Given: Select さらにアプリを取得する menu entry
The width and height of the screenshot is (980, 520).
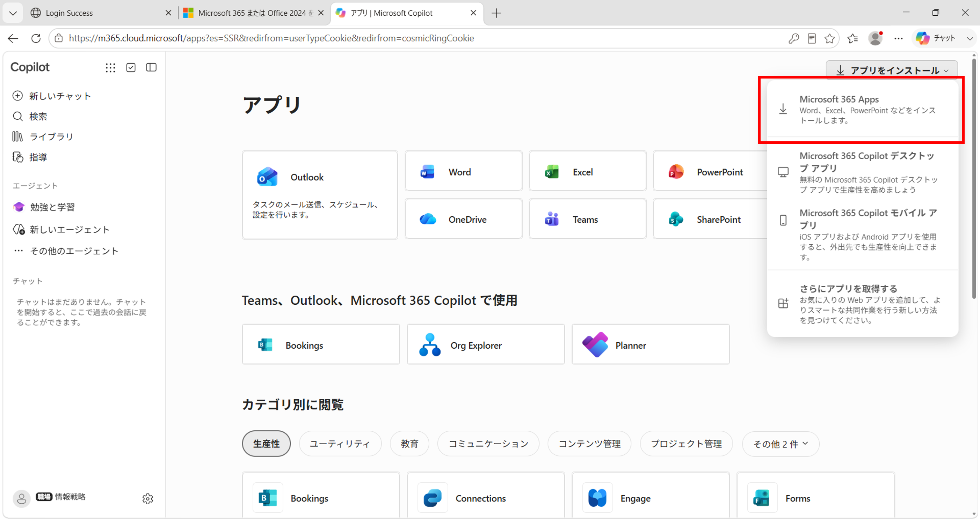Looking at the screenshot, I should [x=862, y=304].
